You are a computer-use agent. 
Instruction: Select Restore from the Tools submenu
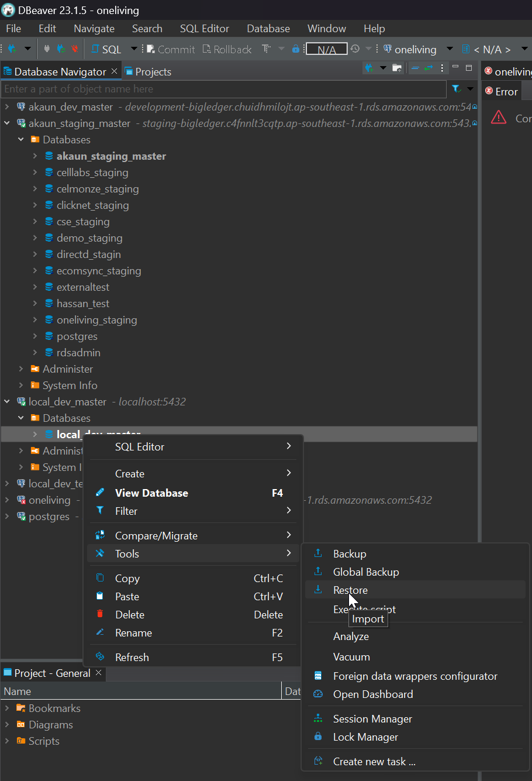(x=350, y=590)
